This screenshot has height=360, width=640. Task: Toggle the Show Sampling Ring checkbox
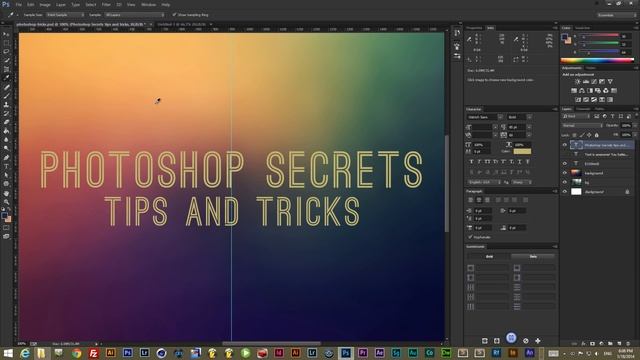point(174,15)
